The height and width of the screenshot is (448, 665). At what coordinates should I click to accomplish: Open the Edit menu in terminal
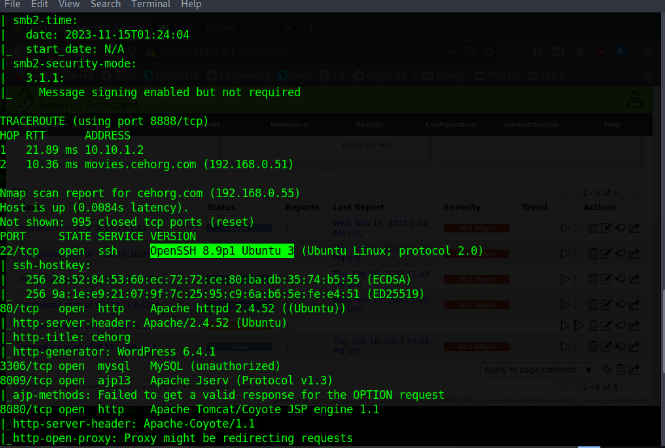41,4
